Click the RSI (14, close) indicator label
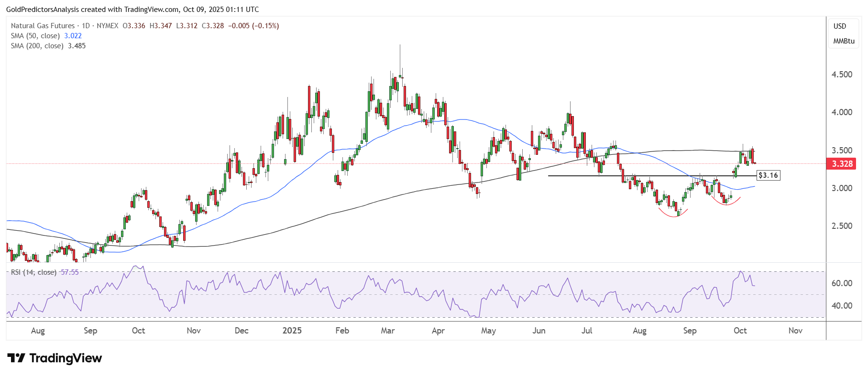The height and width of the screenshot is (376, 868). (x=33, y=272)
